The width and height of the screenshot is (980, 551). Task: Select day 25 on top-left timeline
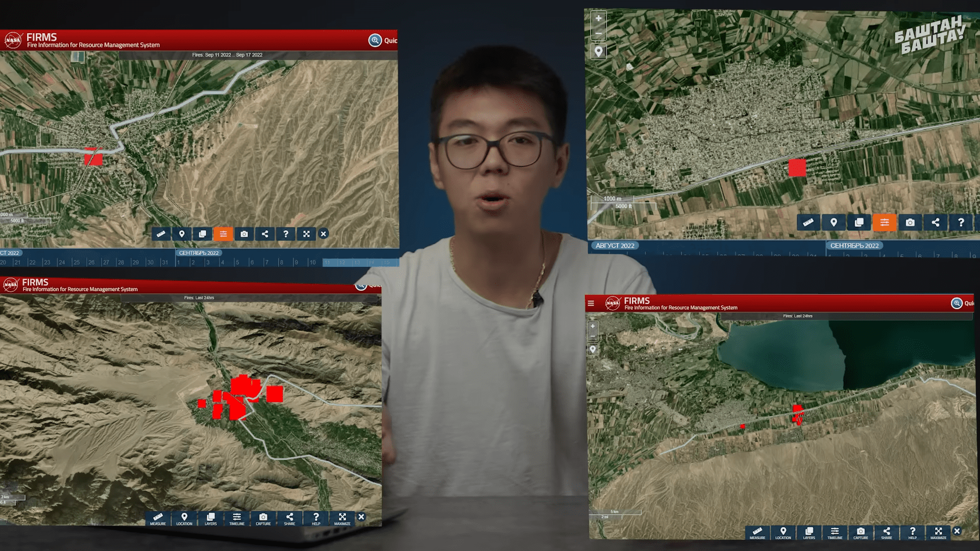click(77, 262)
